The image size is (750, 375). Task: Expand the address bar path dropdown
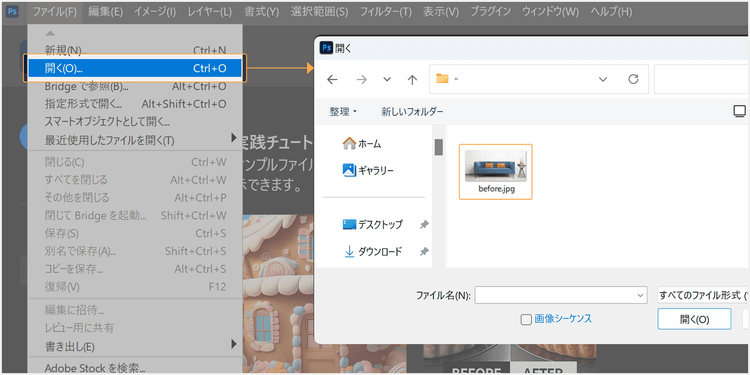pos(603,79)
